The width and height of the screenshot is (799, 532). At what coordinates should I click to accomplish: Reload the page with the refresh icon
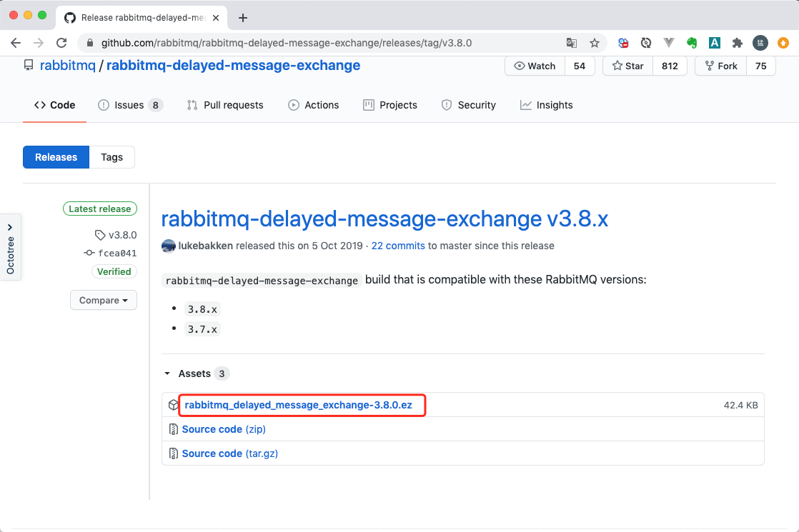[x=61, y=43]
